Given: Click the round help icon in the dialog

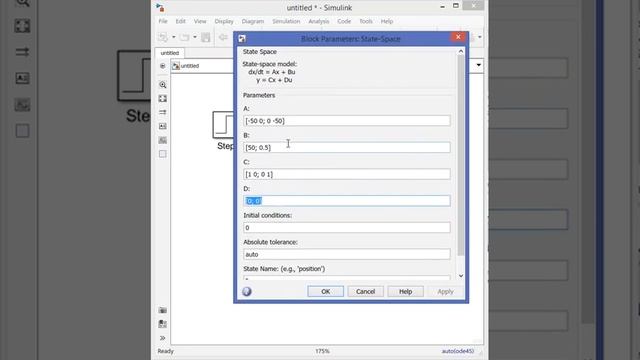Looking at the screenshot, I should coord(247,291).
